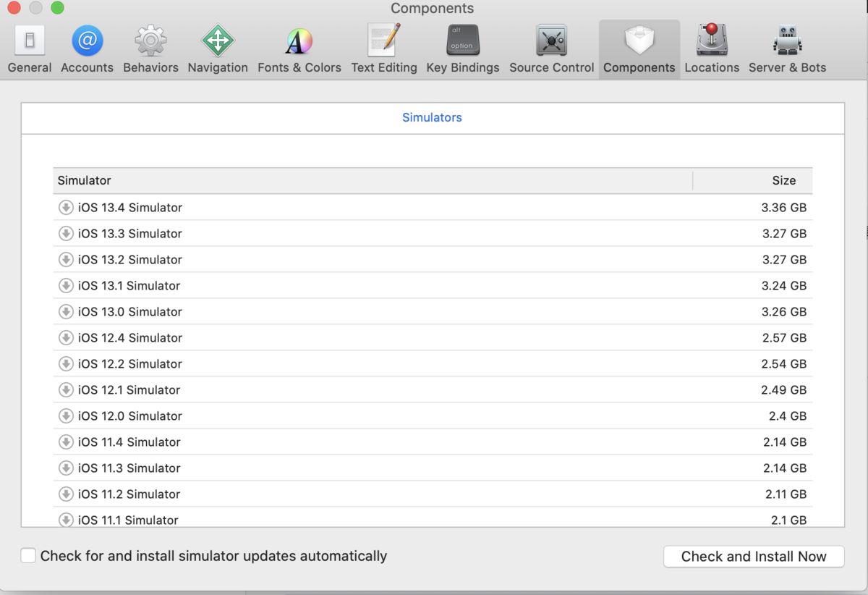The image size is (868, 595).
Task: Download the iOS 12.0 Simulator
Action: click(x=66, y=416)
